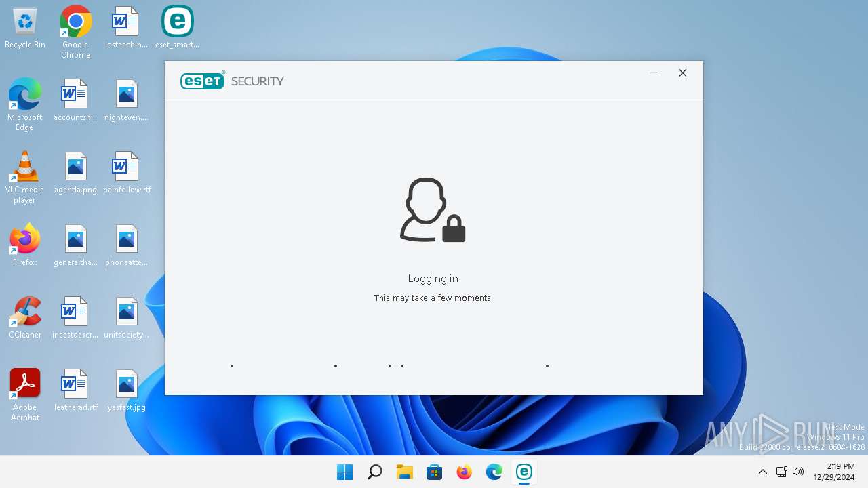Viewport: 868px width, 488px height.
Task: Click the ESET icon in the taskbar
Action: tap(524, 472)
